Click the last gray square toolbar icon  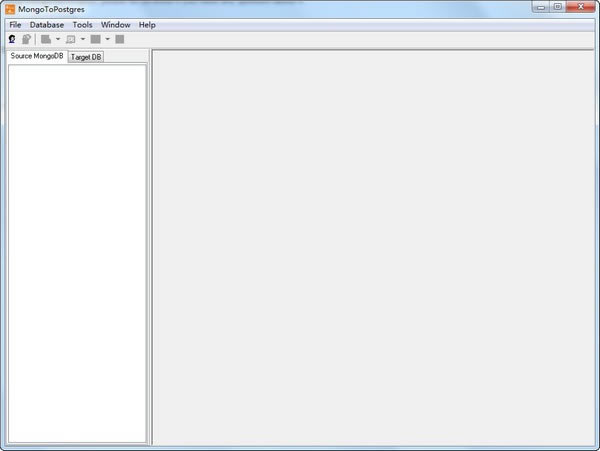(120, 39)
